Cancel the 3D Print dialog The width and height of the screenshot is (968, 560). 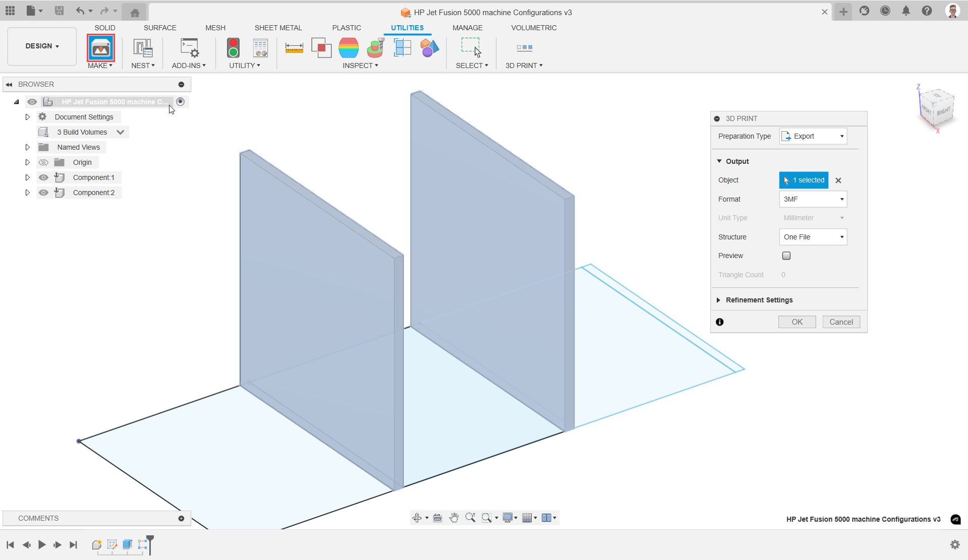click(841, 322)
